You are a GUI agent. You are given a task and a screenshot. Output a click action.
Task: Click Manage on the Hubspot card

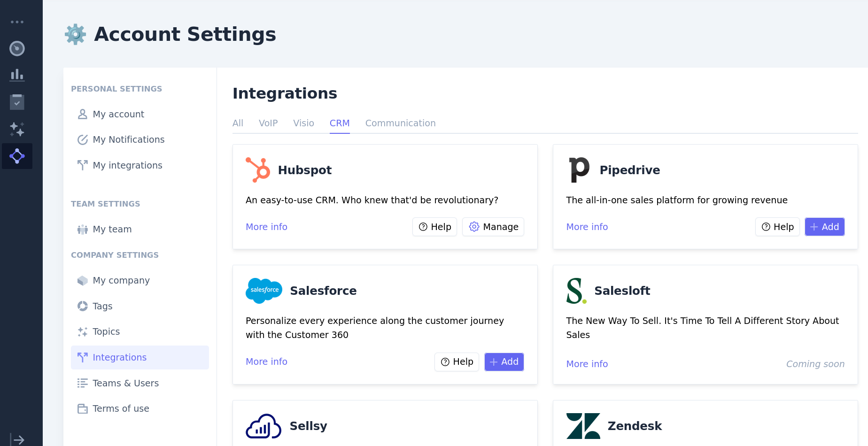493,227
